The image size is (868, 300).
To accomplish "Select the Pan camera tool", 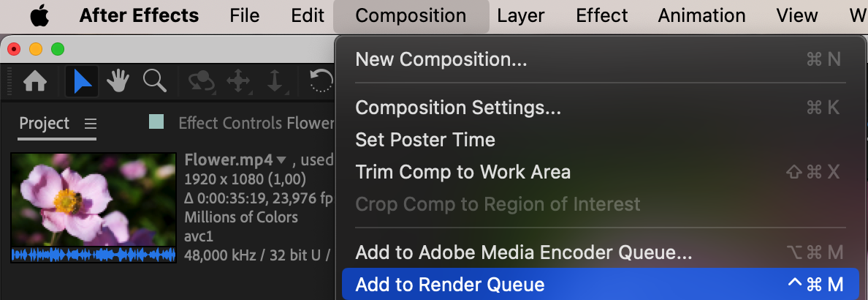I will [x=238, y=81].
